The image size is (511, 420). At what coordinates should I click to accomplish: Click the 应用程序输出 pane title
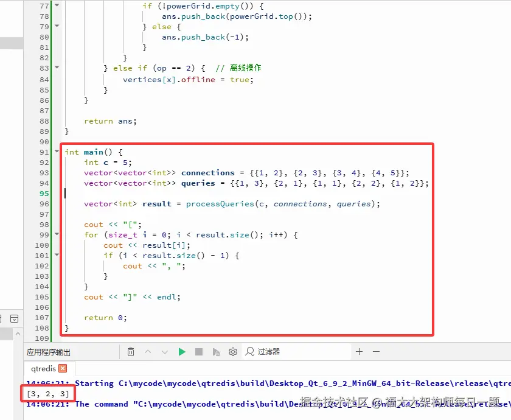(49, 352)
